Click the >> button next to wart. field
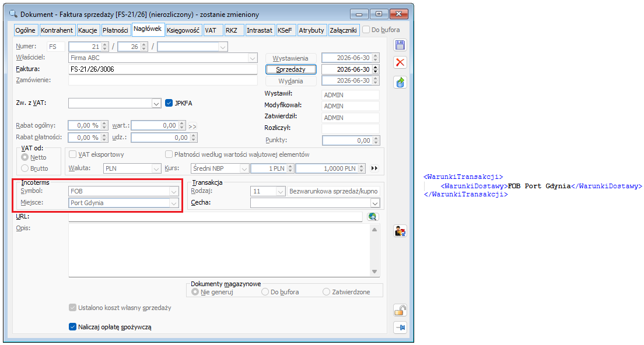 click(192, 126)
